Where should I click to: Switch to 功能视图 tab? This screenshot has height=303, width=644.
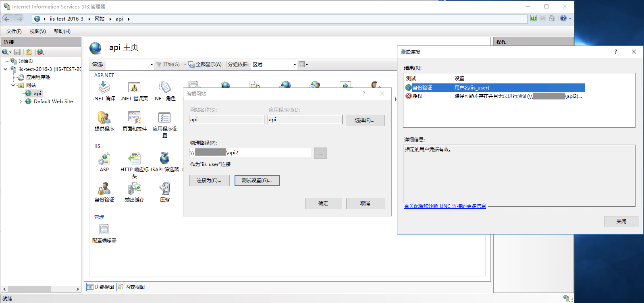coord(101,287)
